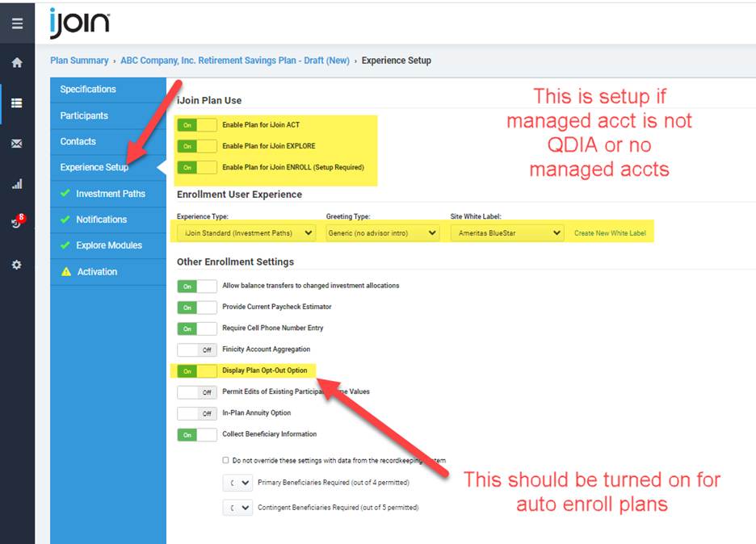Click the yellow warning icon beside Activation
This screenshot has height=544, width=756.
66,272
